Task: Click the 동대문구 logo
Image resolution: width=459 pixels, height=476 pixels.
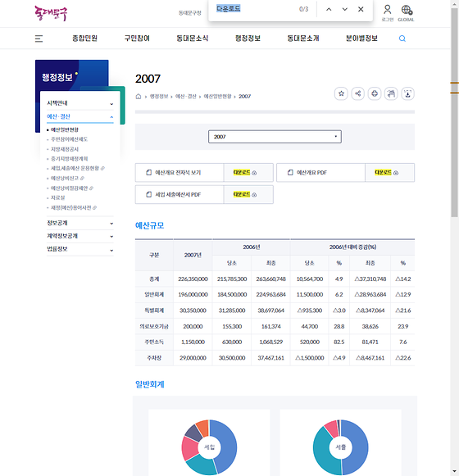Action: coord(51,13)
